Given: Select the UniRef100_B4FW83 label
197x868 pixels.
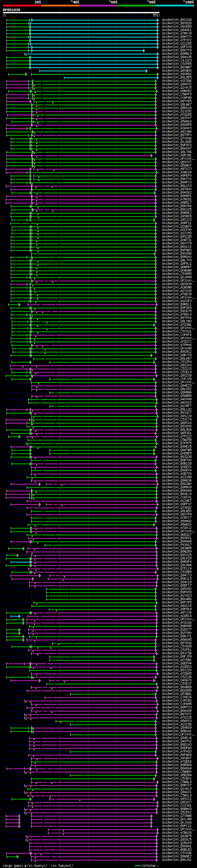Looking at the screenshot, I should point(177,250).
